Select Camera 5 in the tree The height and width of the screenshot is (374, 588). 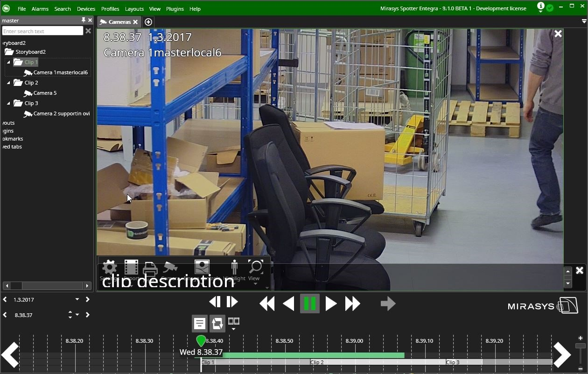pyautogui.click(x=45, y=93)
